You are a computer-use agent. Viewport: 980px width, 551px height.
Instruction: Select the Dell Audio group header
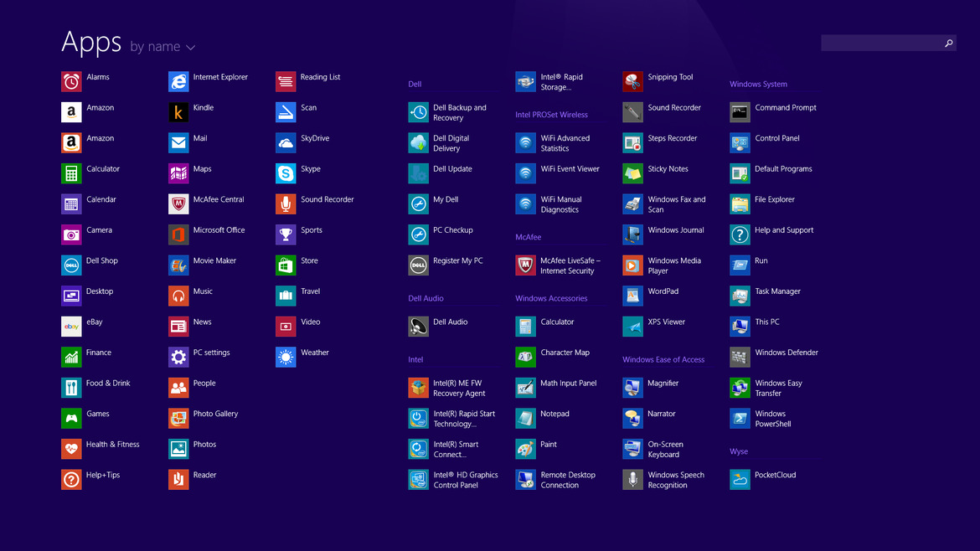pos(426,298)
